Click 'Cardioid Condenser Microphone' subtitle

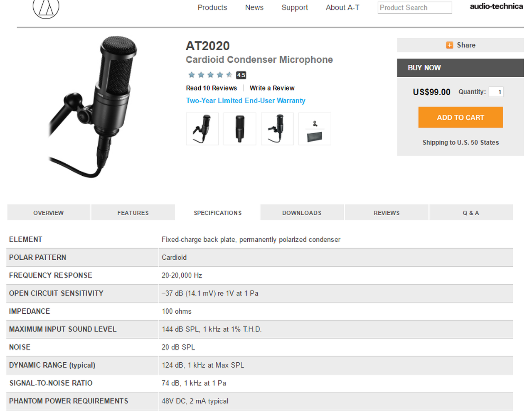pyautogui.click(x=259, y=59)
